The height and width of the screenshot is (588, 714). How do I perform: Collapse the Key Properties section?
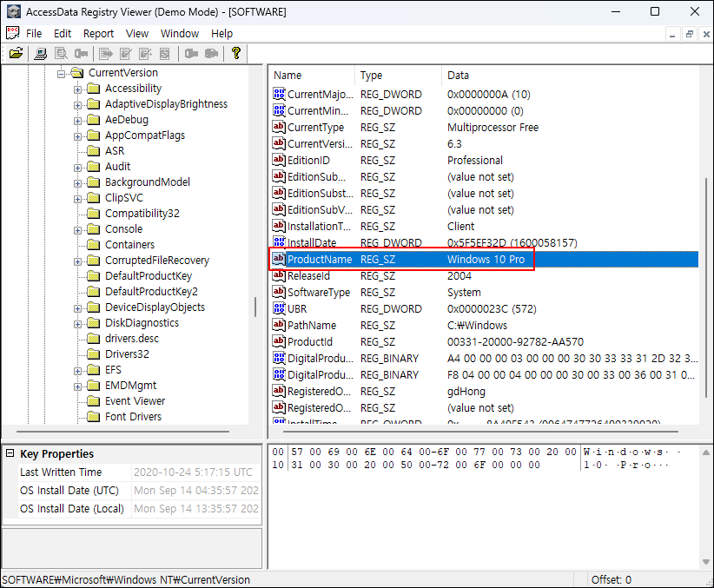[x=10, y=453]
